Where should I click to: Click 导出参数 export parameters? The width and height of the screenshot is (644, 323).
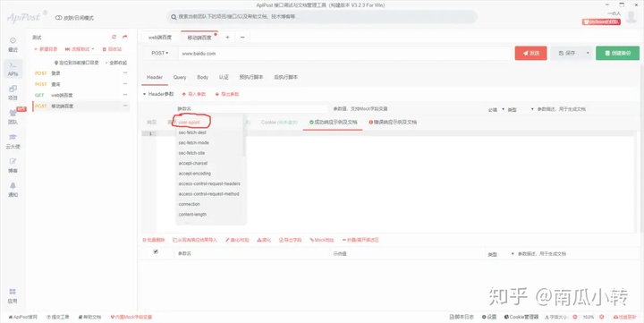pyautogui.click(x=226, y=94)
